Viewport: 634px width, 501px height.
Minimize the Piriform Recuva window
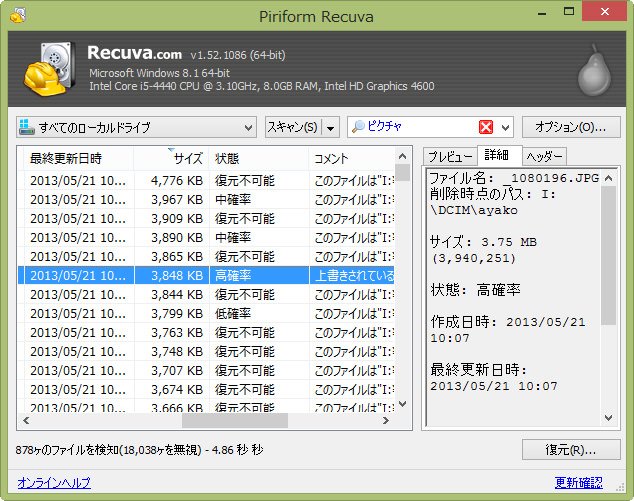coord(542,12)
